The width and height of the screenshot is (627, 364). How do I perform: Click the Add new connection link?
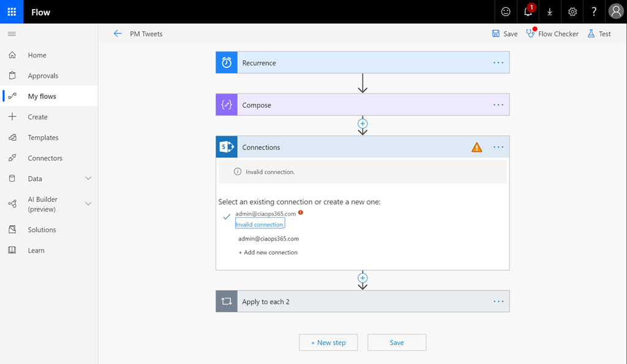[x=268, y=252]
